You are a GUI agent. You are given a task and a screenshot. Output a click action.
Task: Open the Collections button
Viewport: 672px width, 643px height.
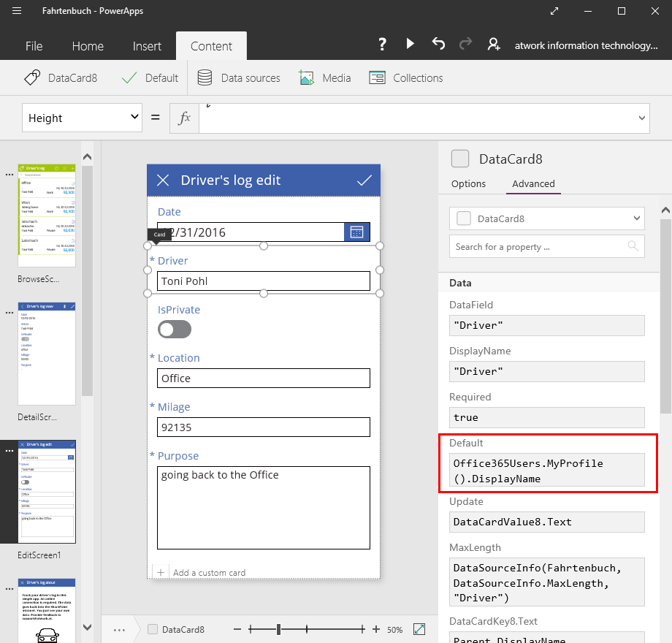pyautogui.click(x=406, y=78)
